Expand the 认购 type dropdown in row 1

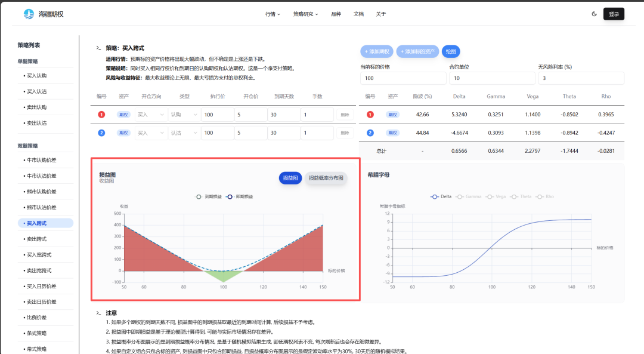183,115
